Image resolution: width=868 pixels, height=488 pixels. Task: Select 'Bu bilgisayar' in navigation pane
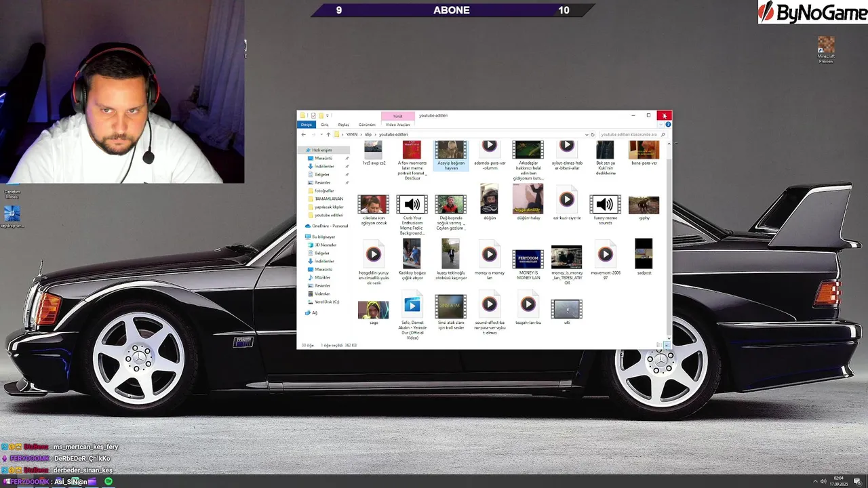(320, 237)
